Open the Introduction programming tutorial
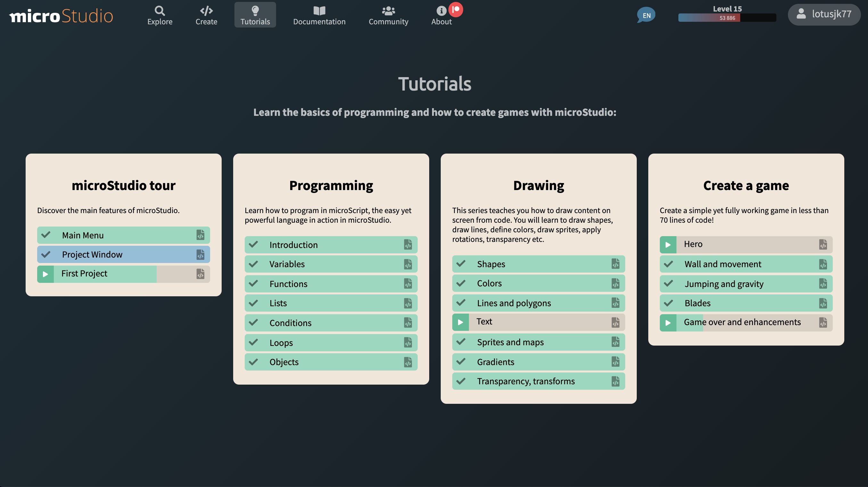The height and width of the screenshot is (487, 868). click(x=331, y=245)
